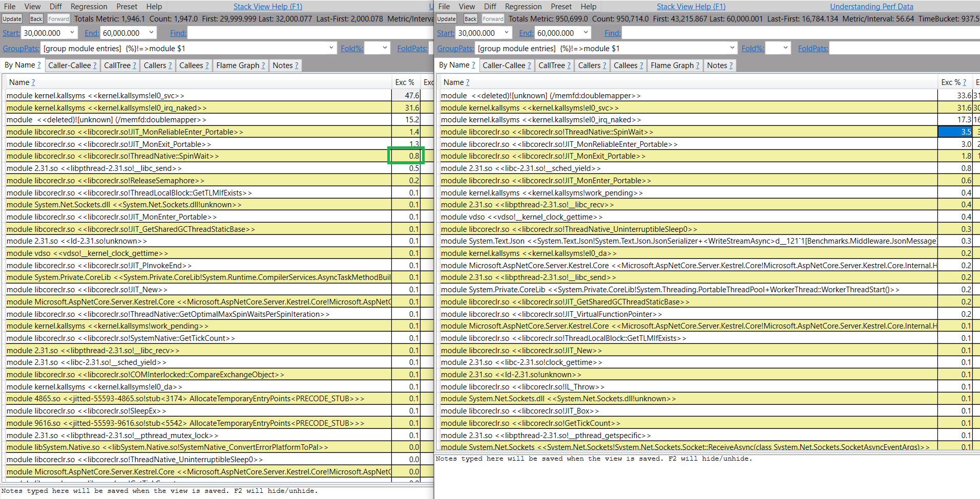Image resolution: width=980 pixels, height=499 pixels.
Task: Open the Regression menu
Action: pos(89,6)
